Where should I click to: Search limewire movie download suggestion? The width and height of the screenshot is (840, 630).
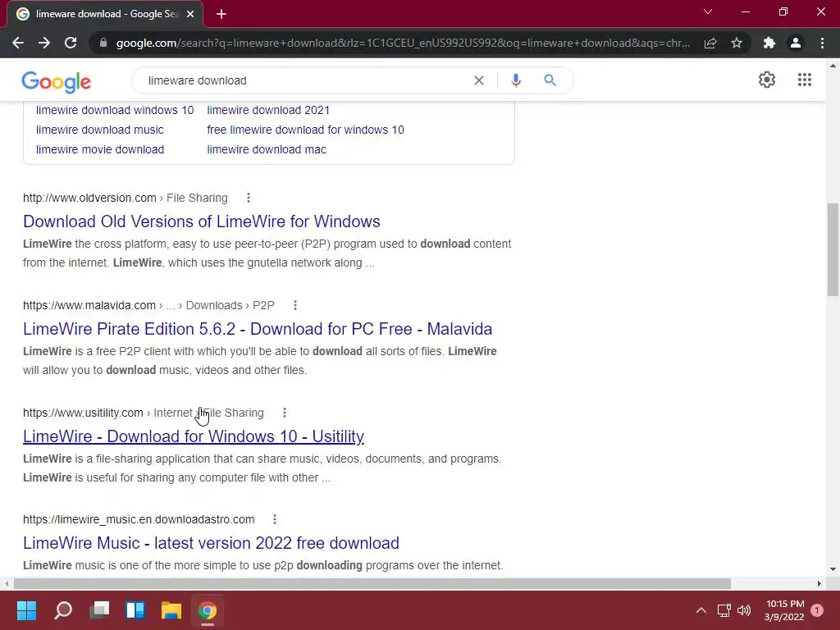[99, 149]
